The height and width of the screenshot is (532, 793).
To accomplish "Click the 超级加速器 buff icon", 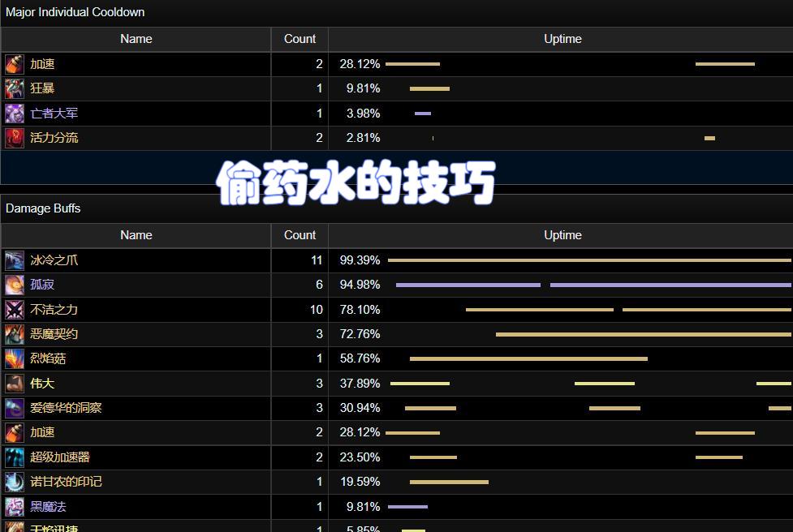I will (15, 457).
